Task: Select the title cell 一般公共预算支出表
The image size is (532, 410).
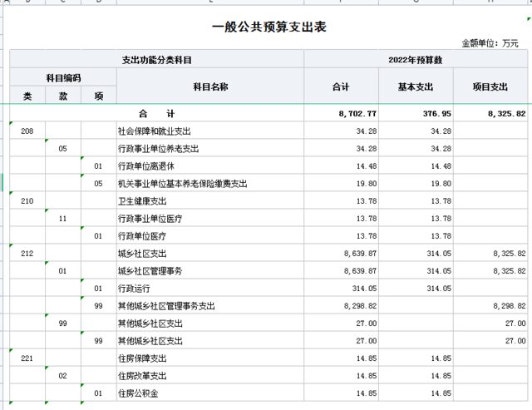Action: click(x=268, y=27)
